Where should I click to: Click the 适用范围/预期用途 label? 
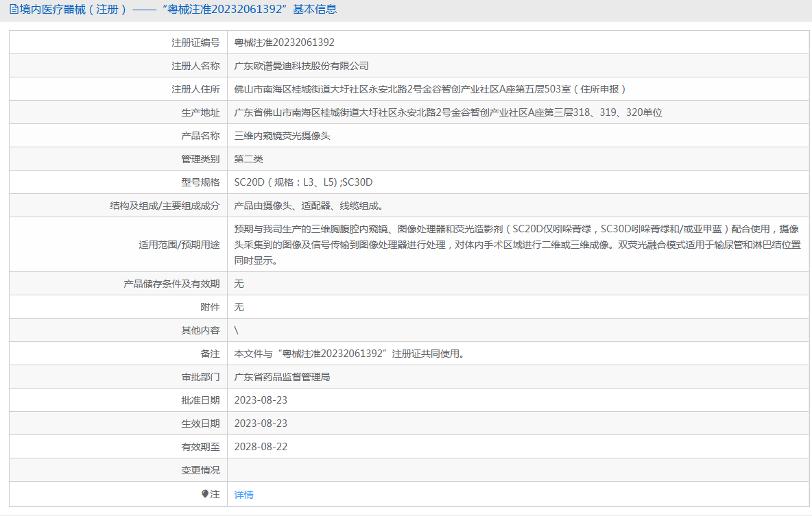[179, 244]
